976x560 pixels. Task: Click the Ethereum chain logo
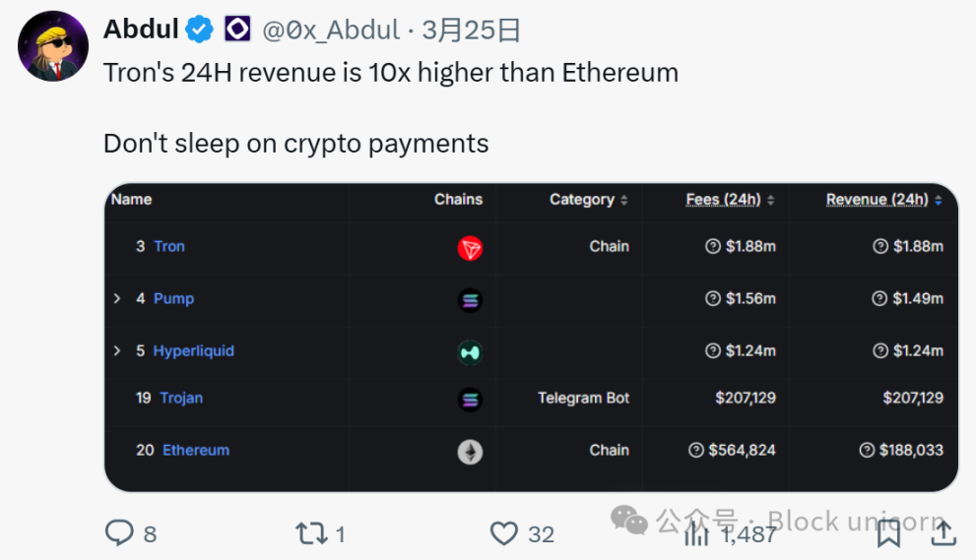(x=470, y=452)
